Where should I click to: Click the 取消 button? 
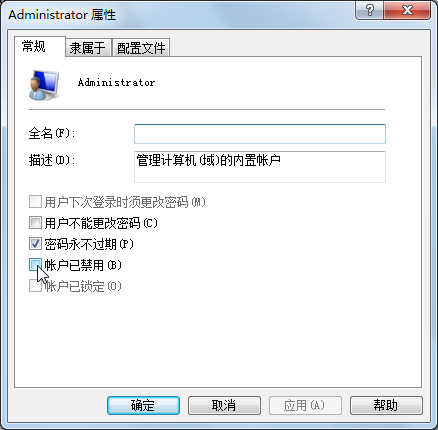point(224,405)
